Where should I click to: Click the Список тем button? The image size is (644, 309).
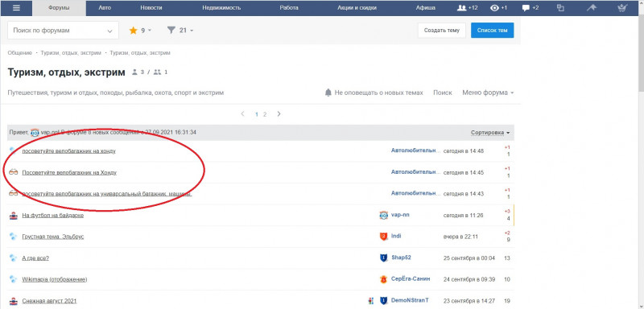click(492, 31)
